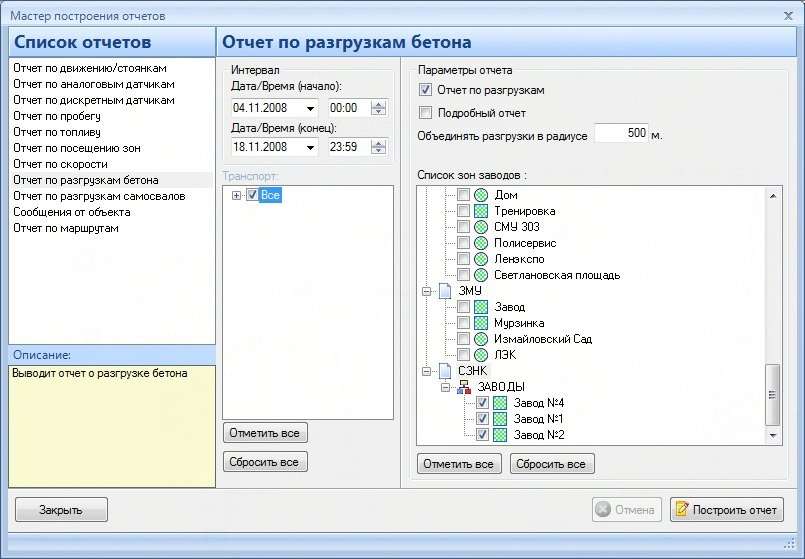The image size is (805, 559).
Task: Click the zones list scroll up arrow
Action: click(773, 196)
